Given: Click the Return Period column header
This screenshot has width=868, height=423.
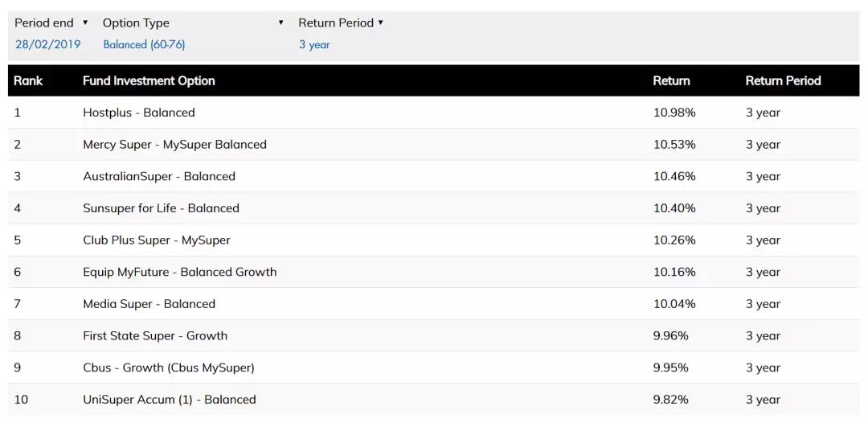Looking at the screenshot, I should pos(784,81).
